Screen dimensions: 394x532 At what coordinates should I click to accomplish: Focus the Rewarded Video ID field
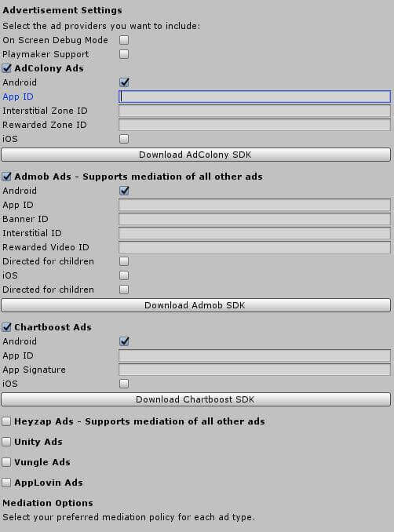click(x=254, y=247)
